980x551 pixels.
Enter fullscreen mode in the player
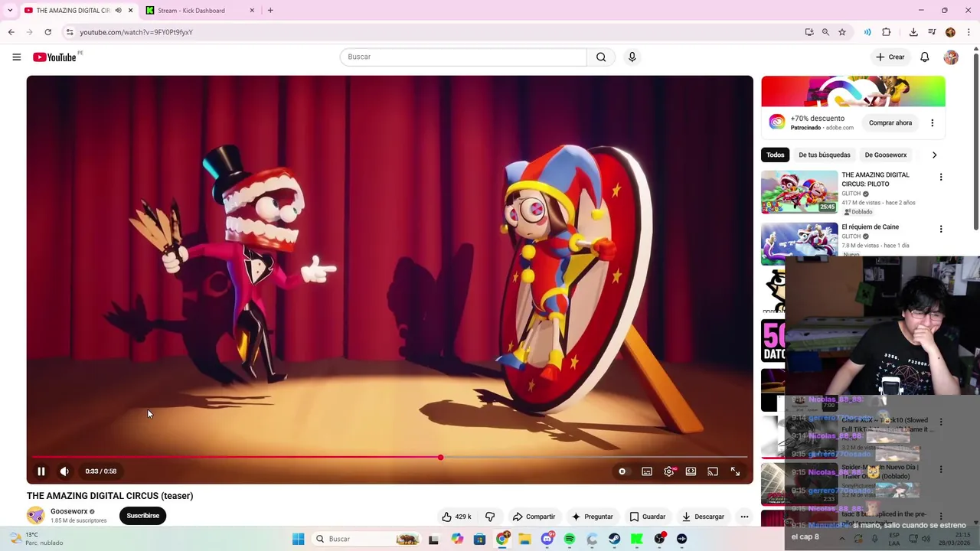735,471
